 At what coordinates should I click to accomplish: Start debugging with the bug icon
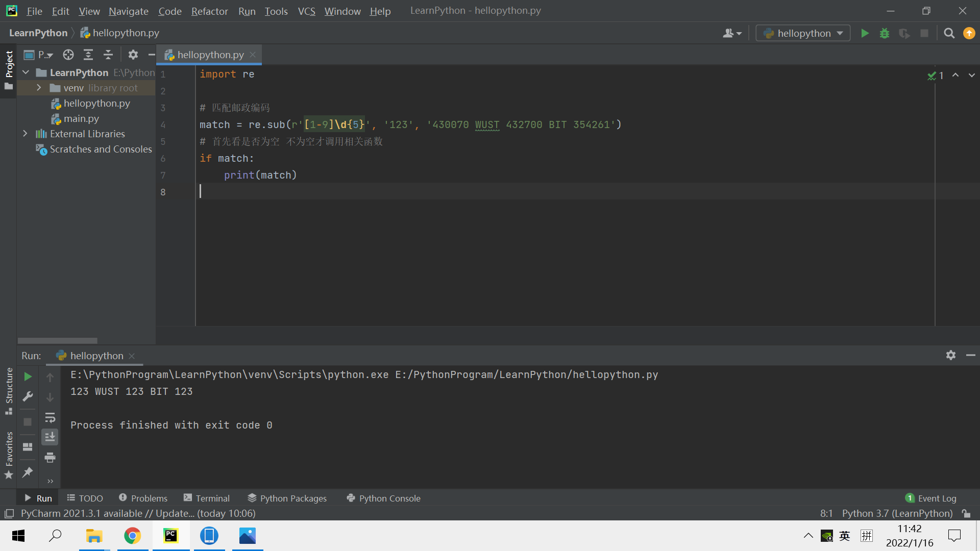pos(885,33)
